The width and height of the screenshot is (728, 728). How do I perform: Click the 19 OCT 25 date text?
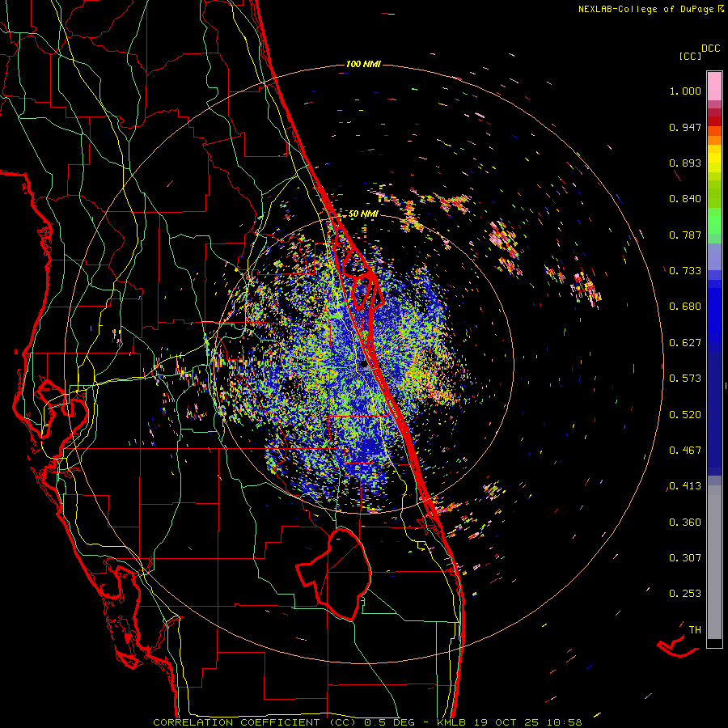(x=506, y=722)
